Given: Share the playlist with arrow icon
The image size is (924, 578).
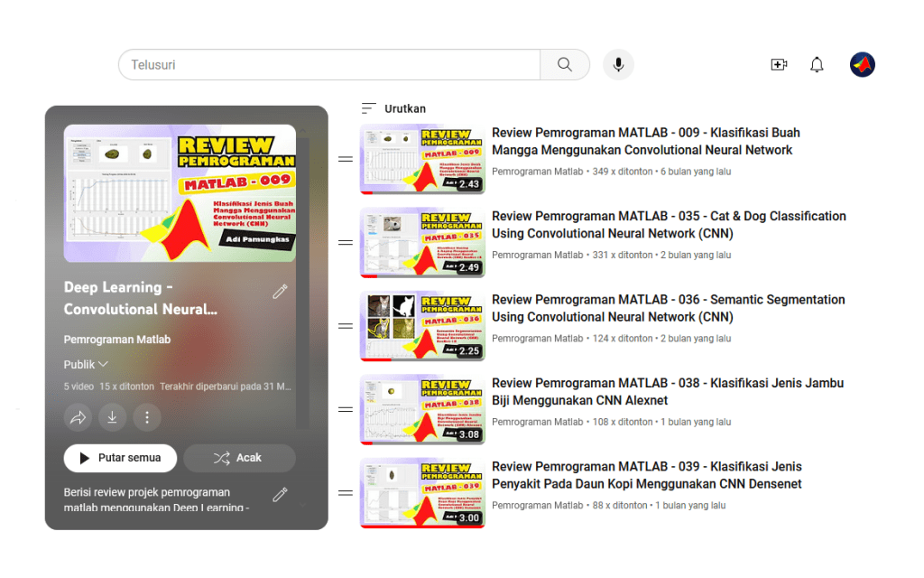Looking at the screenshot, I should (x=78, y=417).
